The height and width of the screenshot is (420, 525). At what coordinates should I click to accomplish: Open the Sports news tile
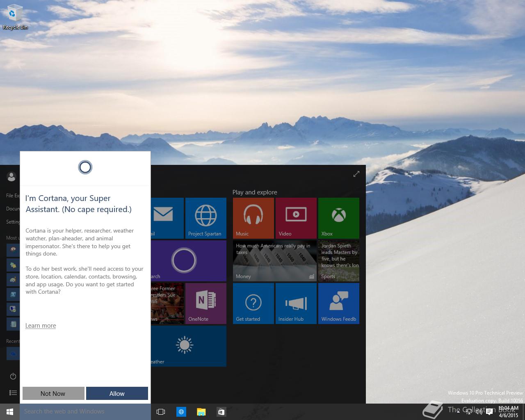(x=339, y=261)
